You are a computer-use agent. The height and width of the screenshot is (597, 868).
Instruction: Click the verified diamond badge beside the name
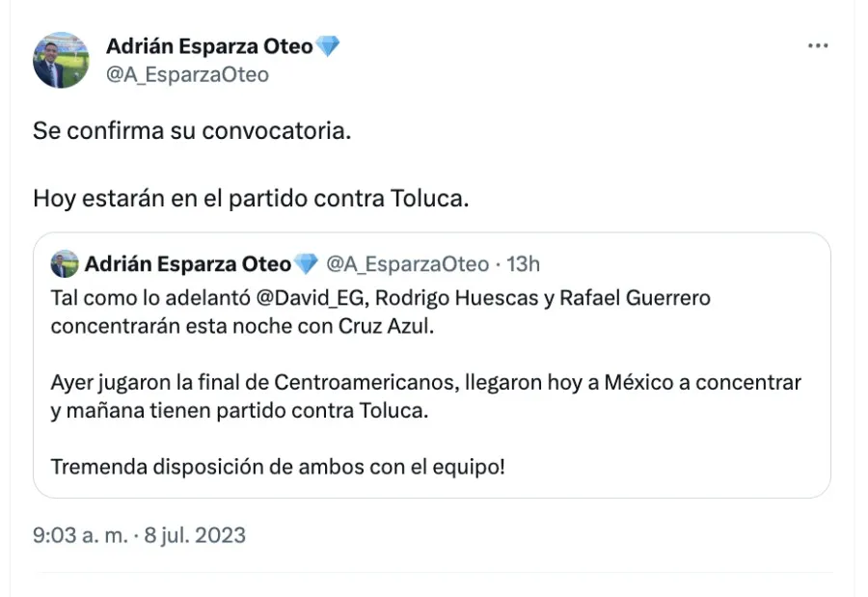[x=328, y=44]
